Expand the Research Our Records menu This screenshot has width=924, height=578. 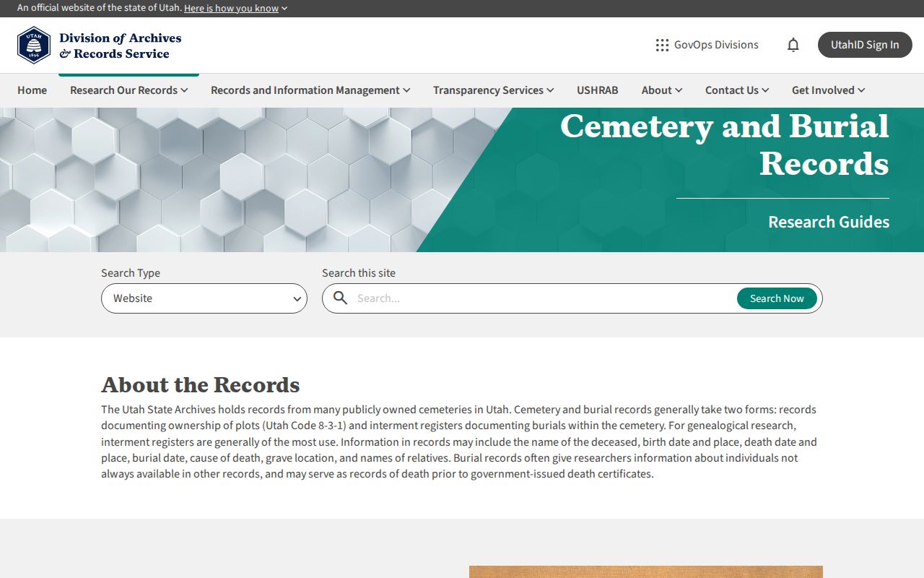point(128,90)
